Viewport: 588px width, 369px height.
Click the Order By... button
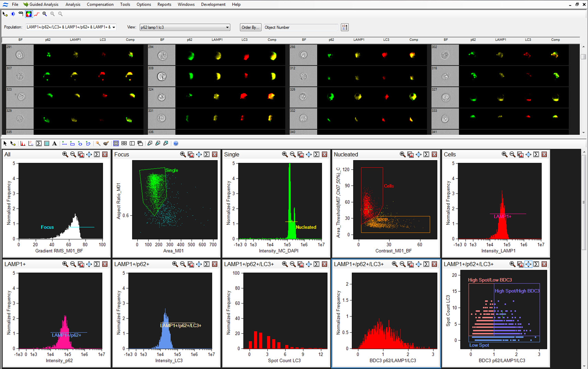point(250,27)
